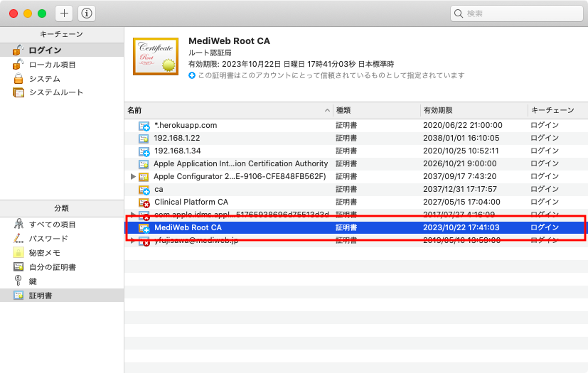The height and width of the screenshot is (373, 588).
Task: Click the large Certificate Root thumbnail
Action: click(x=156, y=56)
